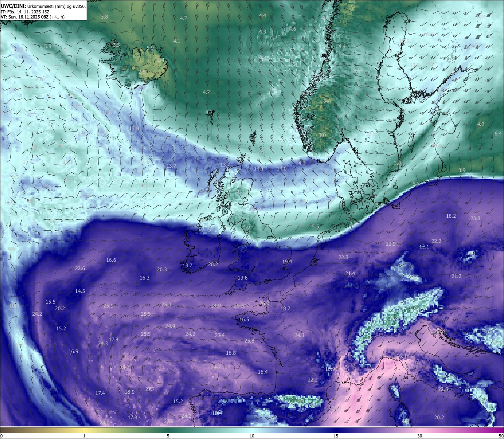Screen dimensions: 504x439
Task: Click the color bar tick labeled 5
Action: pyautogui.click(x=168, y=436)
